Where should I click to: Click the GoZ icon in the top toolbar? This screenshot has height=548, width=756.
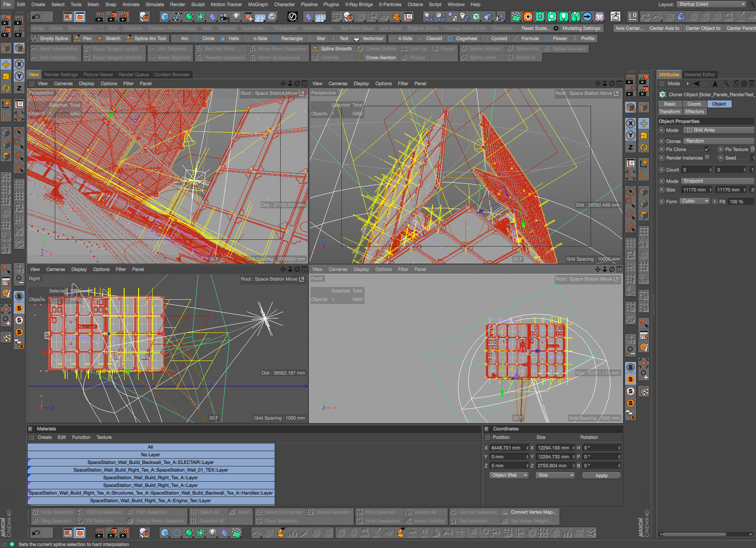click(615, 17)
